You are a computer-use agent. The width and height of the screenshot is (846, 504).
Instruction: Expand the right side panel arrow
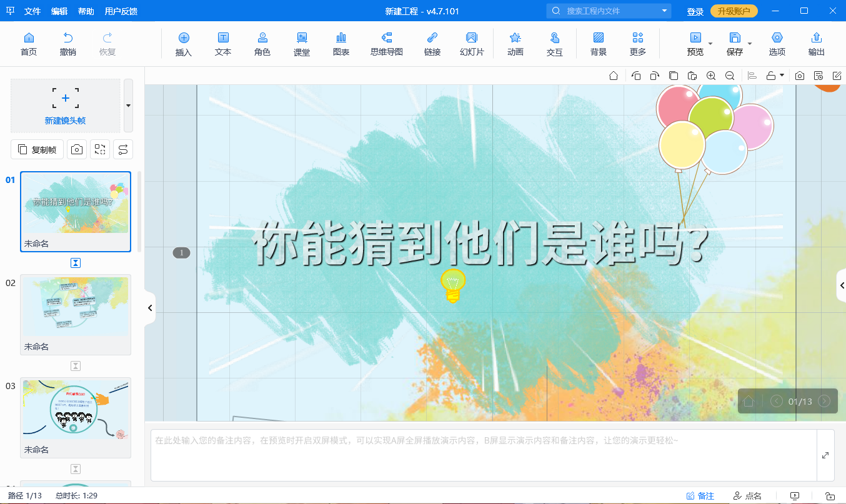point(841,285)
